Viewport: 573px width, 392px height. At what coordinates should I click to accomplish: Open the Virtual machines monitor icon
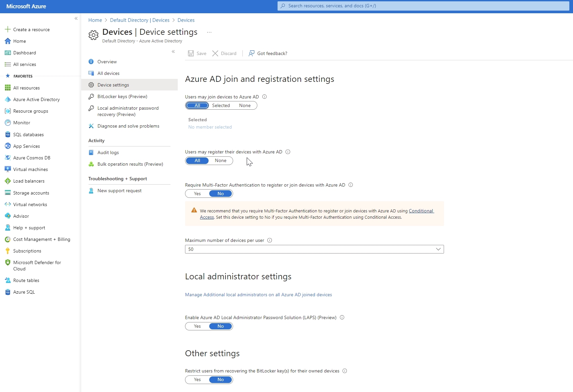8,169
